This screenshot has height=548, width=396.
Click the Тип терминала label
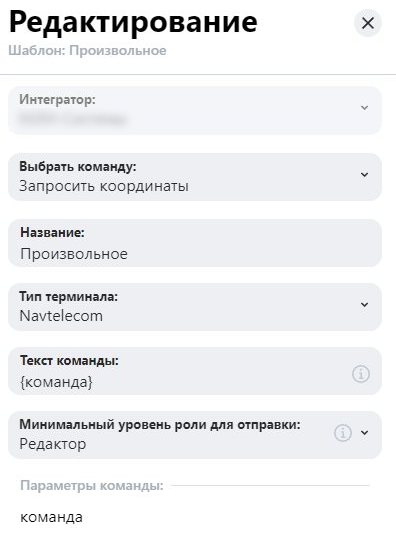pos(69,296)
